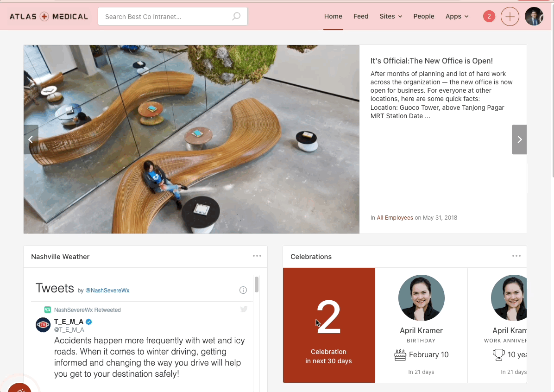Expand the Apps dropdown

(457, 16)
